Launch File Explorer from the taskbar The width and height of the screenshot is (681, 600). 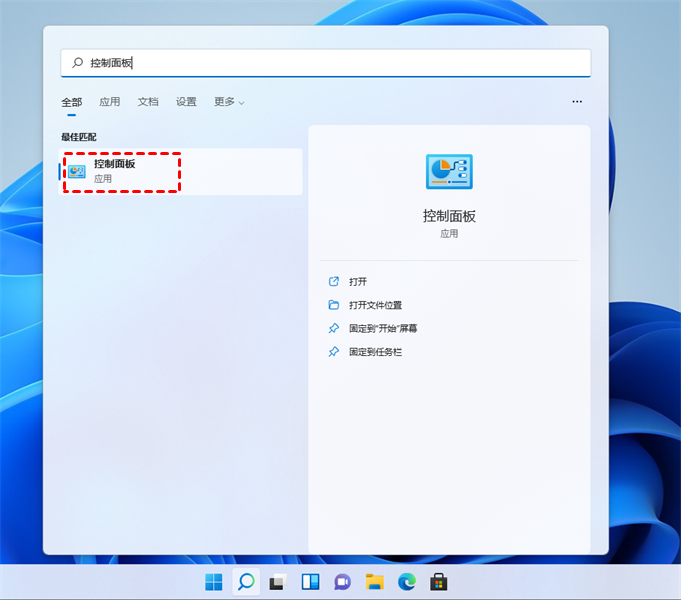tap(374, 582)
